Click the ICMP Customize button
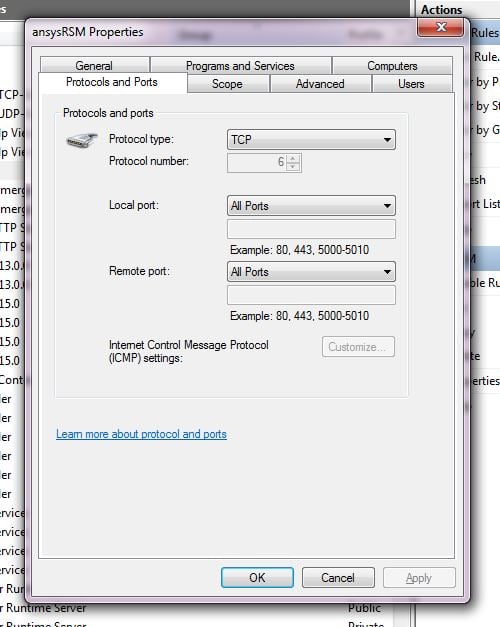Image resolution: width=500 pixels, height=627 pixels. point(358,347)
